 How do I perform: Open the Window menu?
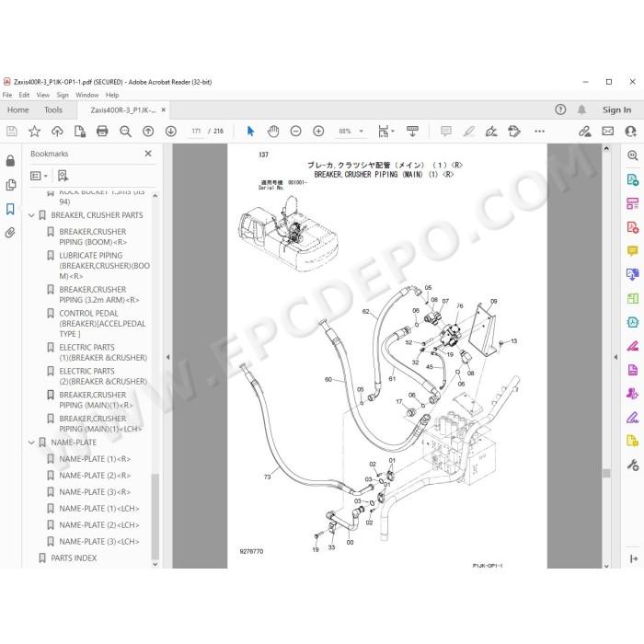[87, 95]
